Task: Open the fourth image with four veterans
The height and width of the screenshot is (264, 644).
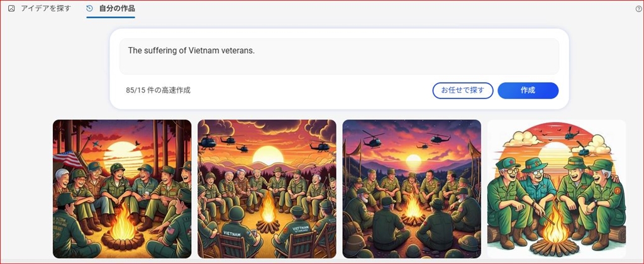Action: (556, 189)
